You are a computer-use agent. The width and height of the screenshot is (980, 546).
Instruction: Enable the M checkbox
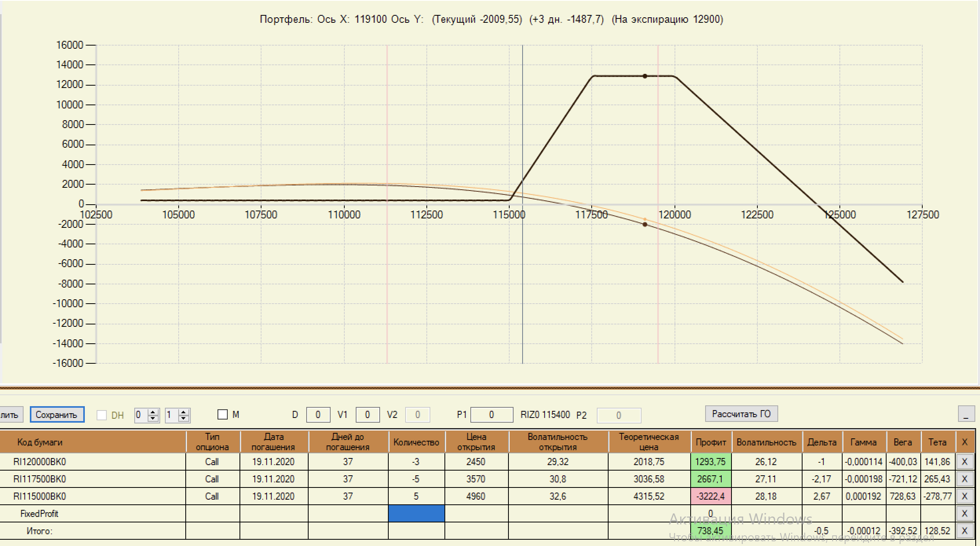pos(223,415)
